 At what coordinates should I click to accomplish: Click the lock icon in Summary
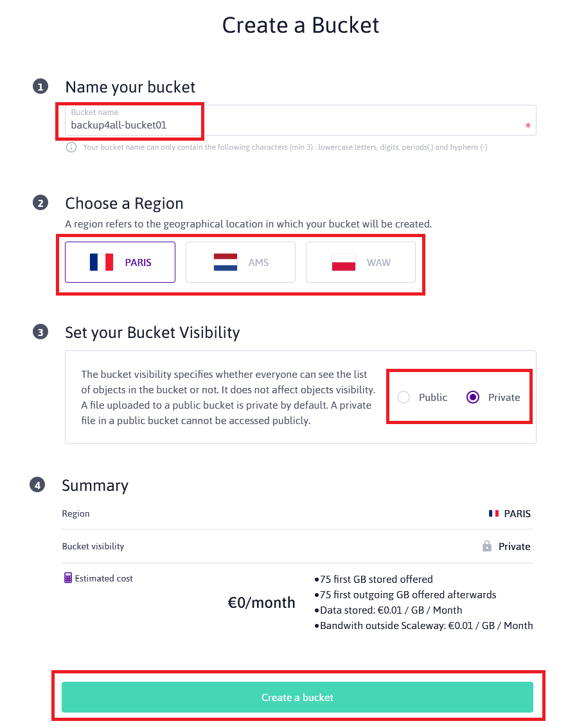point(487,546)
